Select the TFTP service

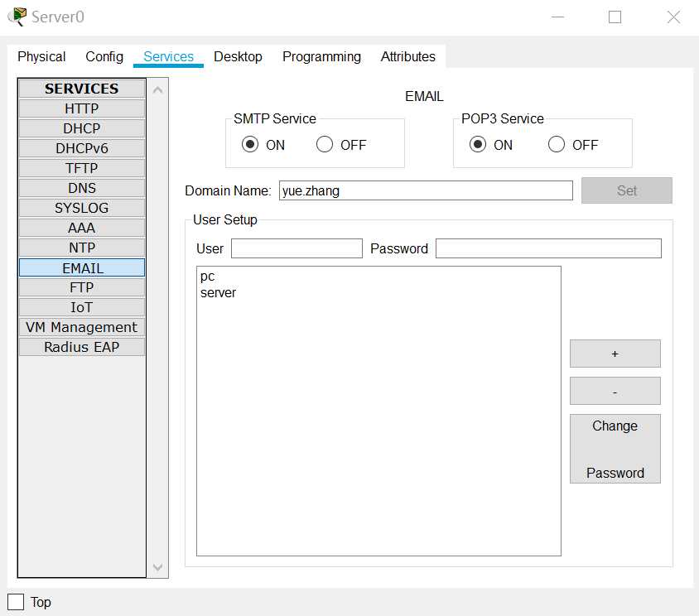tap(82, 168)
